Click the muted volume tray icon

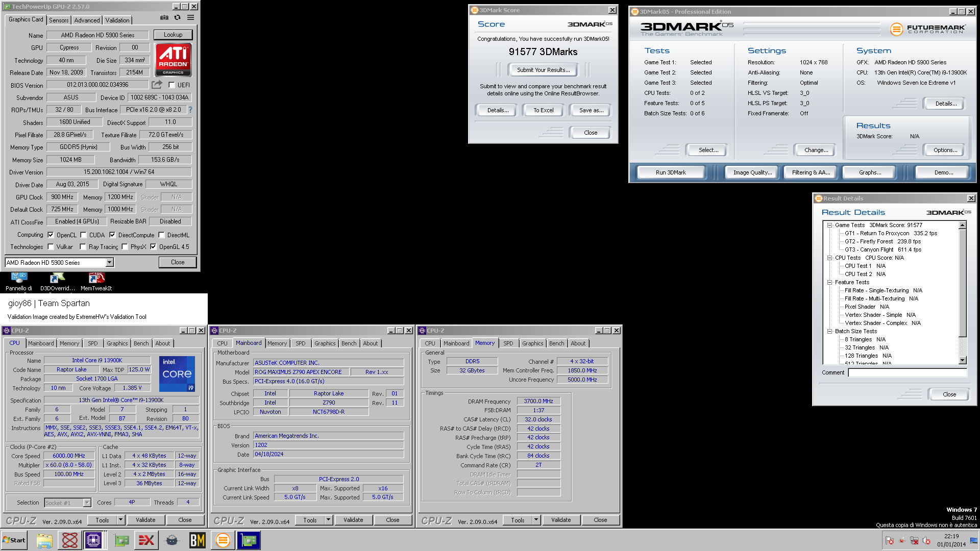tap(926, 541)
